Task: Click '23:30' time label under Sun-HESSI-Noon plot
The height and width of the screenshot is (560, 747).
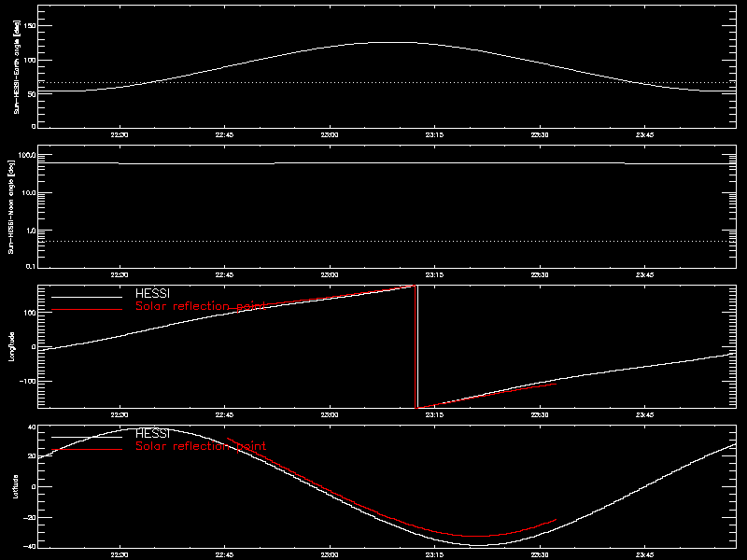Action: (540, 275)
